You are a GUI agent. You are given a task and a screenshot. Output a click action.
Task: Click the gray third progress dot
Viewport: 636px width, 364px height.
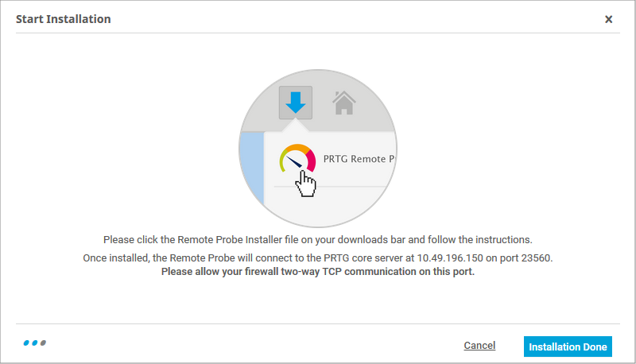coord(43,343)
